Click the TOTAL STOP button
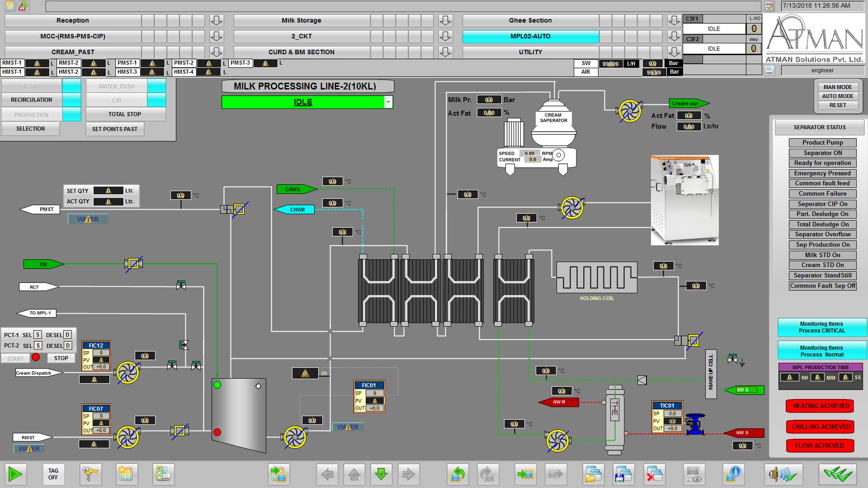Image resolution: width=868 pixels, height=488 pixels. tap(125, 114)
